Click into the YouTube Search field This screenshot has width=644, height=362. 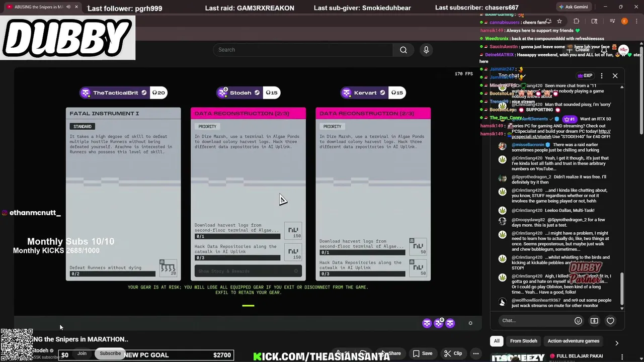[x=303, y=50]
